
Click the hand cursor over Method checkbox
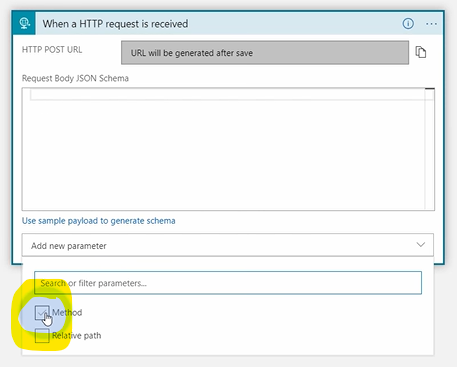48,320
